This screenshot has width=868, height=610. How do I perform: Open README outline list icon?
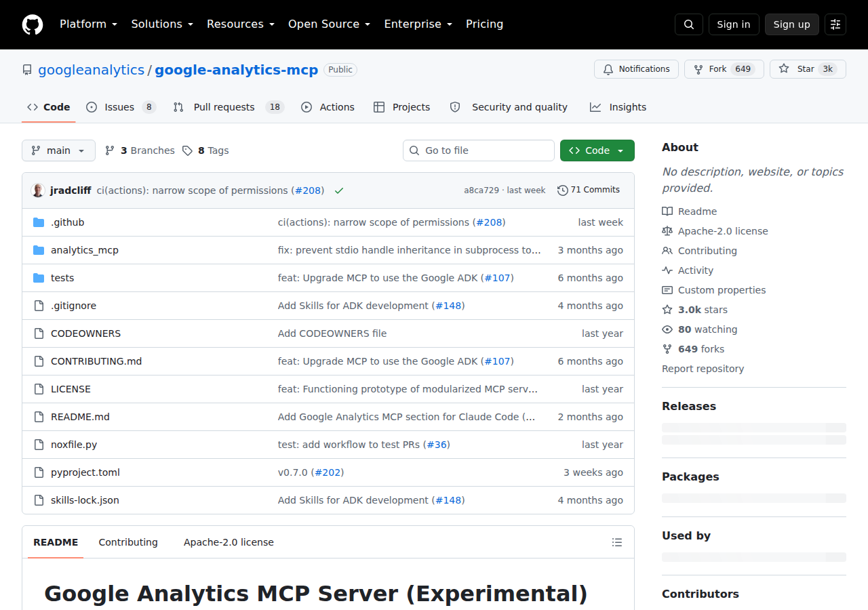[617, 542]
